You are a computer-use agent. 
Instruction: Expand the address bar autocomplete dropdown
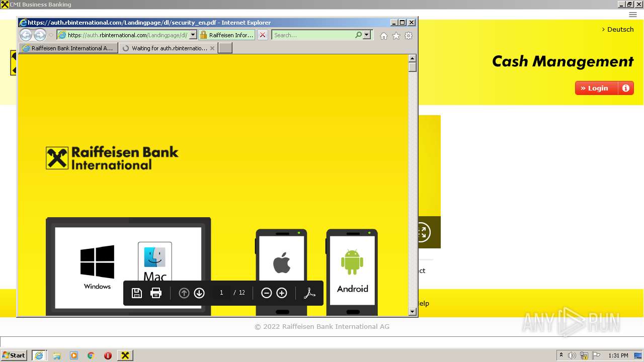point(193,35)
